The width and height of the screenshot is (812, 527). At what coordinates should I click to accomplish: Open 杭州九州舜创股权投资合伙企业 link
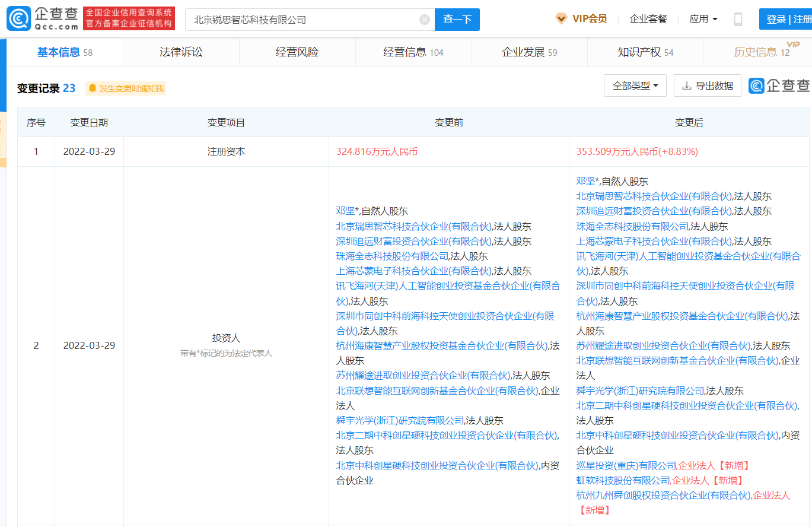pyautogui.click(x=663, y=495)
